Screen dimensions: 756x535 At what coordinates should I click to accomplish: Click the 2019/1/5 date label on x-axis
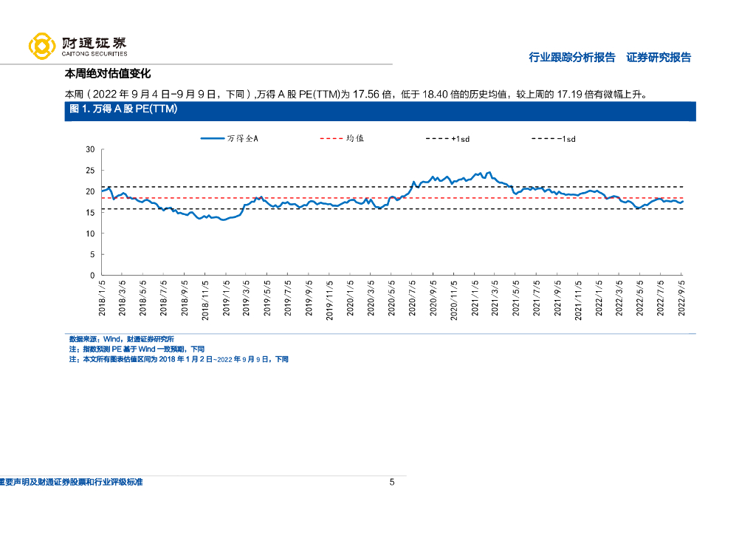226,298
